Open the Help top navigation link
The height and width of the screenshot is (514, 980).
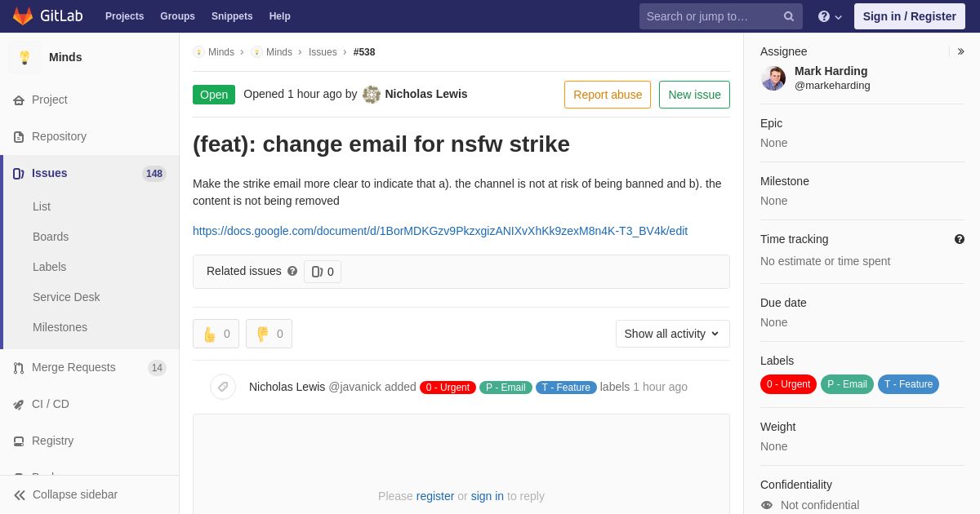coord(280,16)
